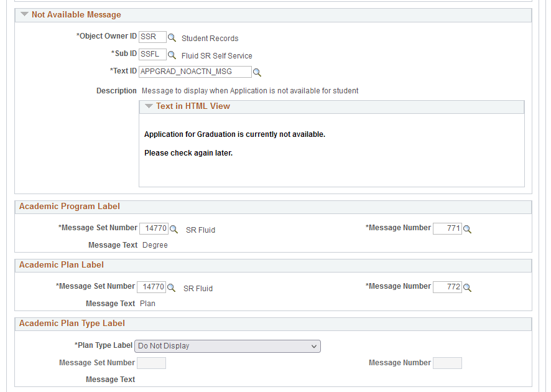Click the HTML text about Graduation not available
Screen dimensions: 551x392
click(234, 134)
